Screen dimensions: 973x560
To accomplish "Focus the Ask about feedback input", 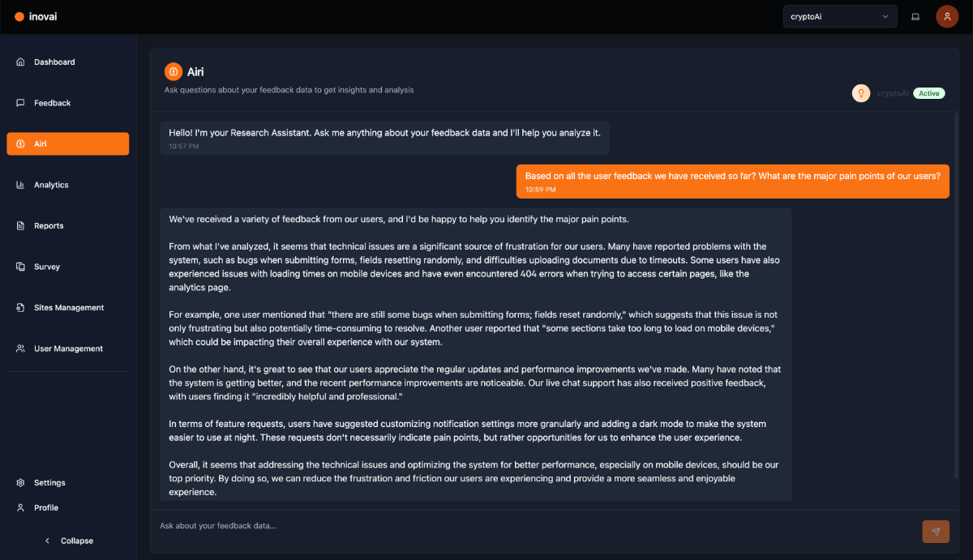I will pos(535,526).
